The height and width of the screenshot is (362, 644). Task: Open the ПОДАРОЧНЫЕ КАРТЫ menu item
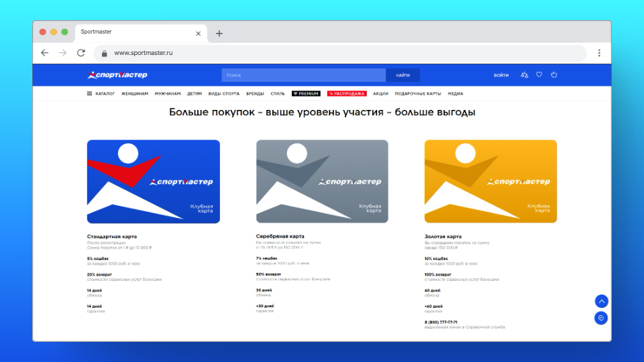tap(418, 94)
